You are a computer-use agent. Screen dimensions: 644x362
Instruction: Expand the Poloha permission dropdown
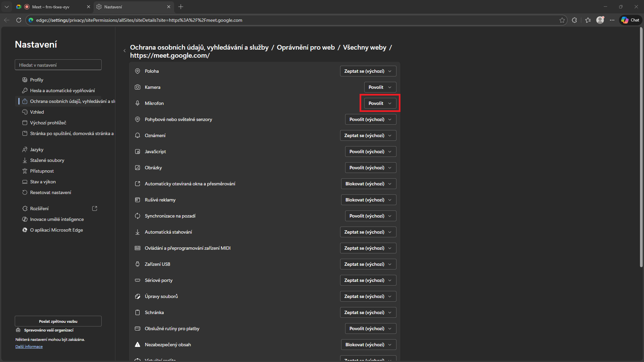(x=368, y=71)
